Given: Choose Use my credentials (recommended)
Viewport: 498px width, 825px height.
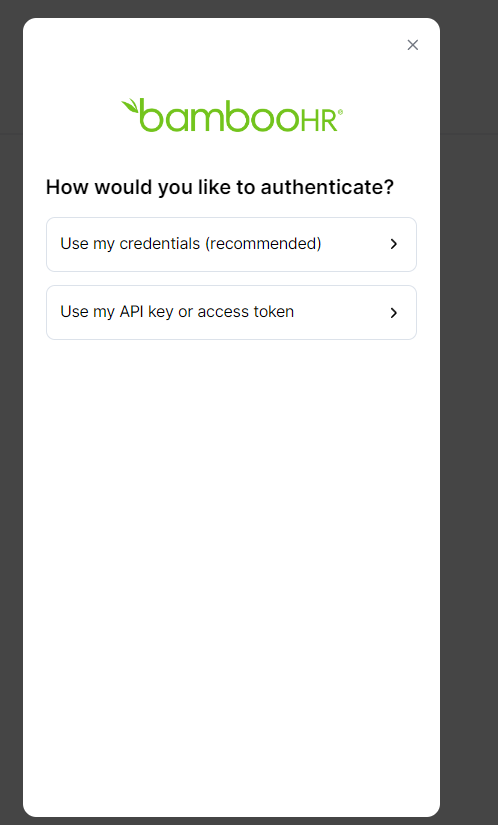Looking at the screenshot, I should tap(231, 244).
